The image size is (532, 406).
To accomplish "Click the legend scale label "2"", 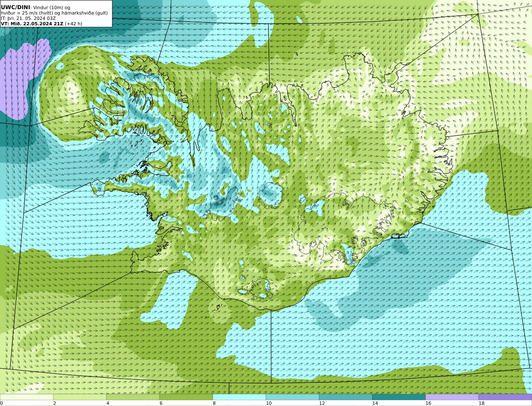I will (54, 403).
